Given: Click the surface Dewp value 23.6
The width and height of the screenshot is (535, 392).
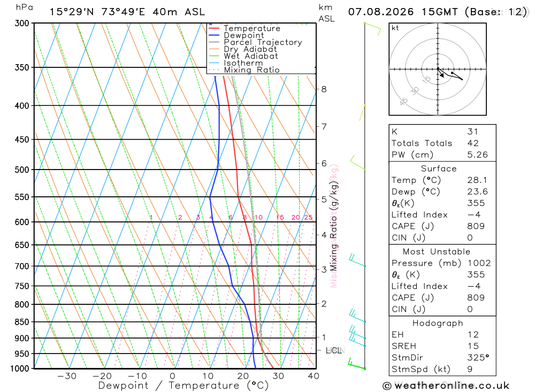Looking at the screenshot, I should coord(478,192).
